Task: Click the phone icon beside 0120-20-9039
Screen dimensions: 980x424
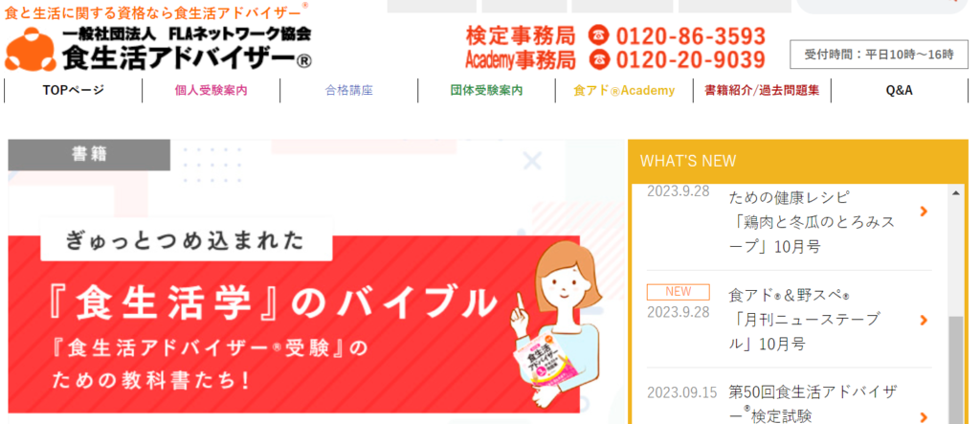Action: coord(598,59)
